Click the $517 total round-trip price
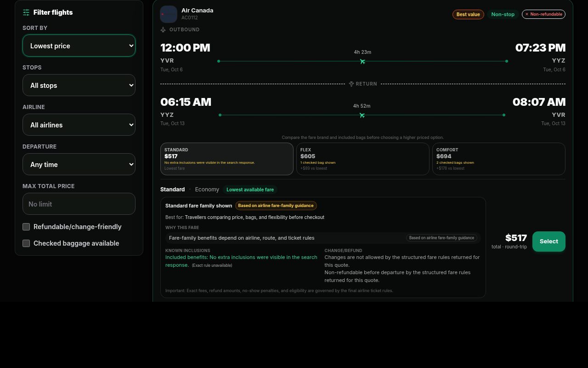 tap(516, 238)
